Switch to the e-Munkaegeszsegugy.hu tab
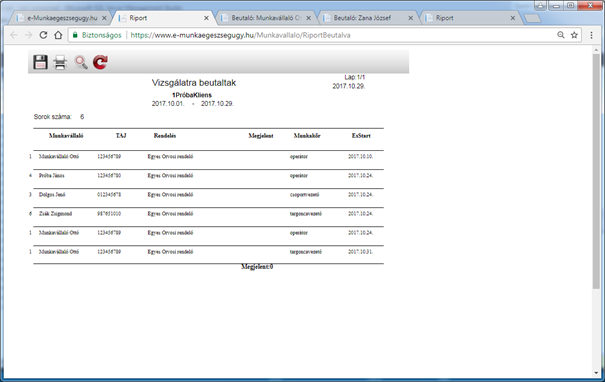This screenshot has width=605, height=382. [60, 18]
